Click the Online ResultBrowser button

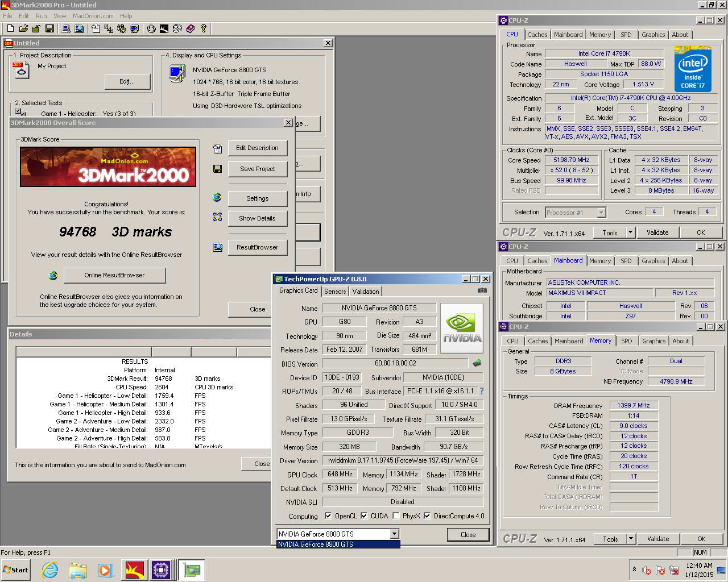point(114,275)
